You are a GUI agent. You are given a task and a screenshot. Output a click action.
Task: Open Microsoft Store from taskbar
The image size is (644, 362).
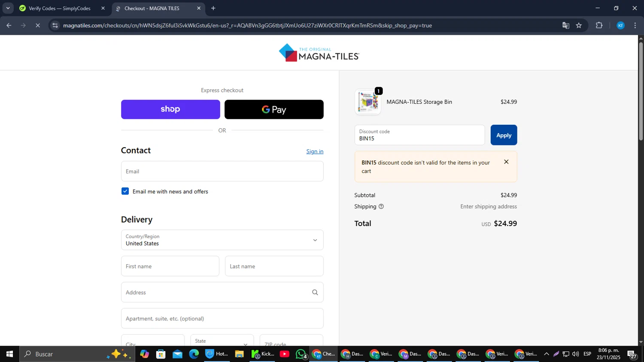(x=161, y=354)
